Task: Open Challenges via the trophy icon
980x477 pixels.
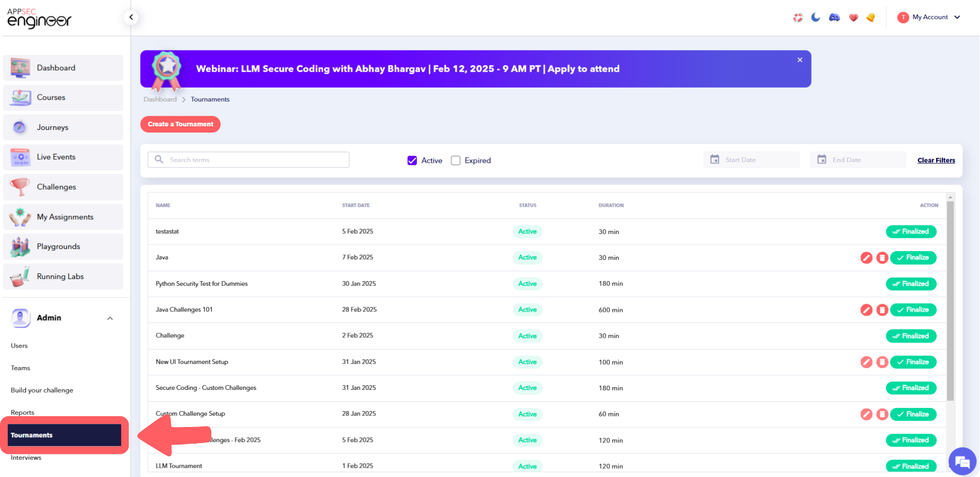Action: coord(20,187)
